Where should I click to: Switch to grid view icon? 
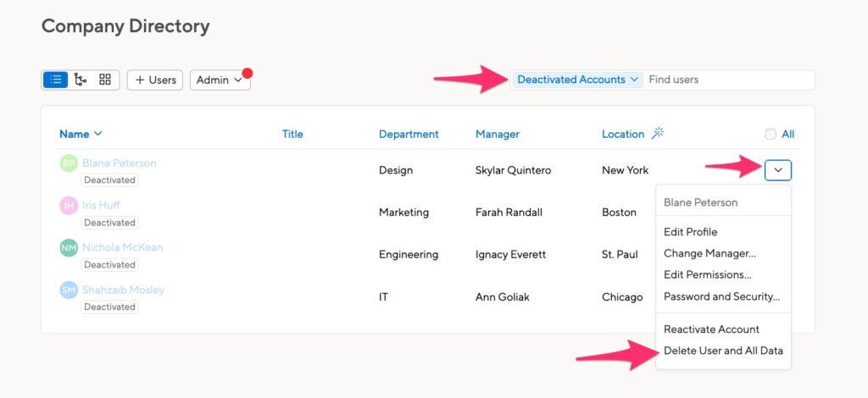(105, 80)
